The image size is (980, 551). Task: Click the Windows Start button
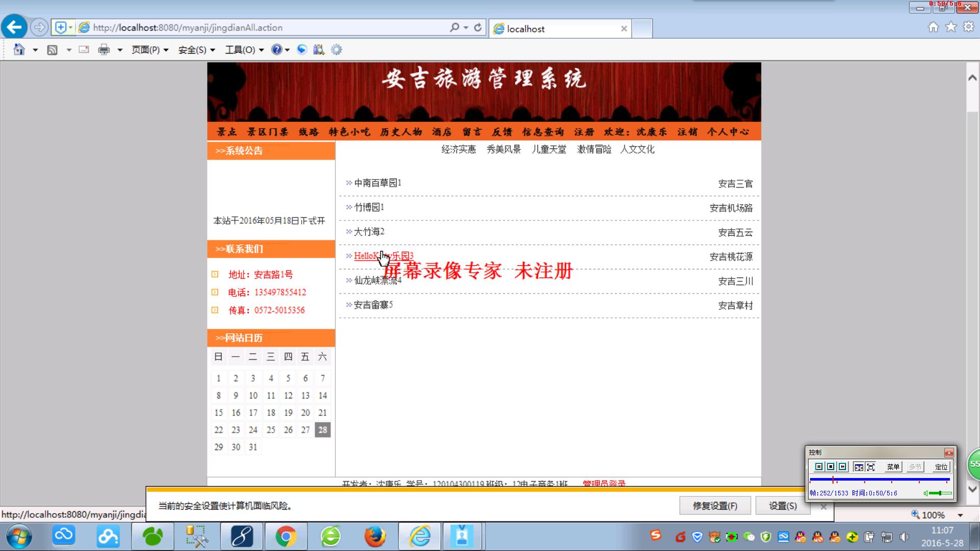pos(19,537)
